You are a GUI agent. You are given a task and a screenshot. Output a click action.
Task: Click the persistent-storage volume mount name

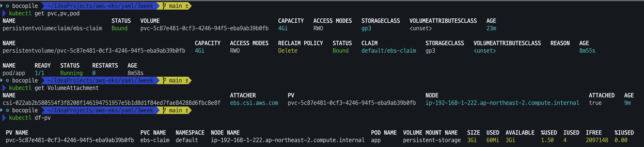pos(432,140)
